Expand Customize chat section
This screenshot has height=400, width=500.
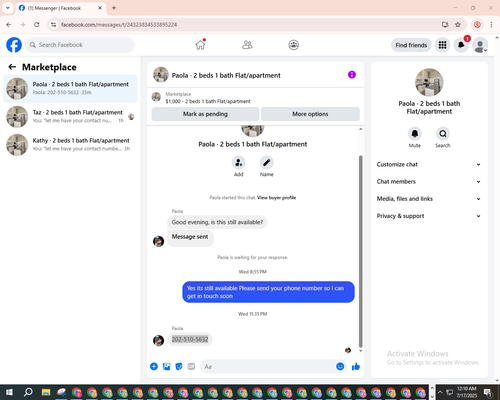coord(429,164)
